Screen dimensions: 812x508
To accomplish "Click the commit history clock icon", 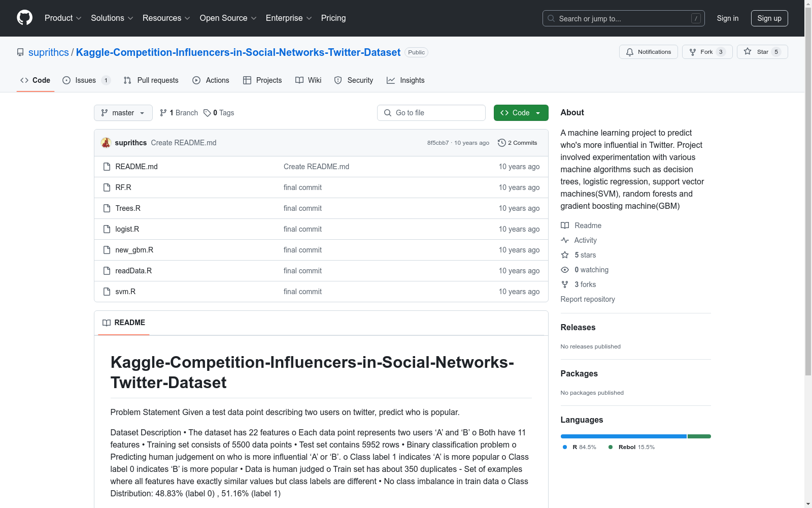I will pos(502,143).
